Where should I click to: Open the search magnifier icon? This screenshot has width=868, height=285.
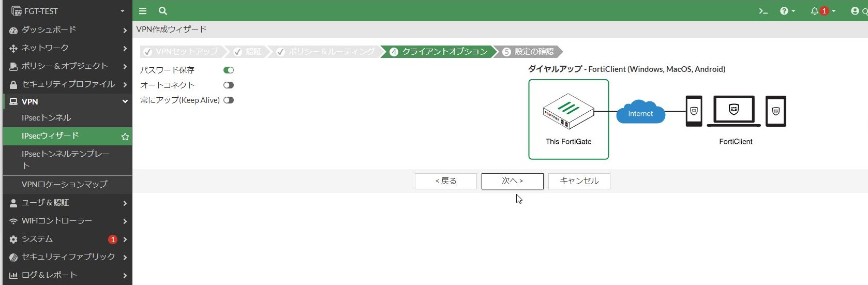pyautogui.click(x=163, y=11)
